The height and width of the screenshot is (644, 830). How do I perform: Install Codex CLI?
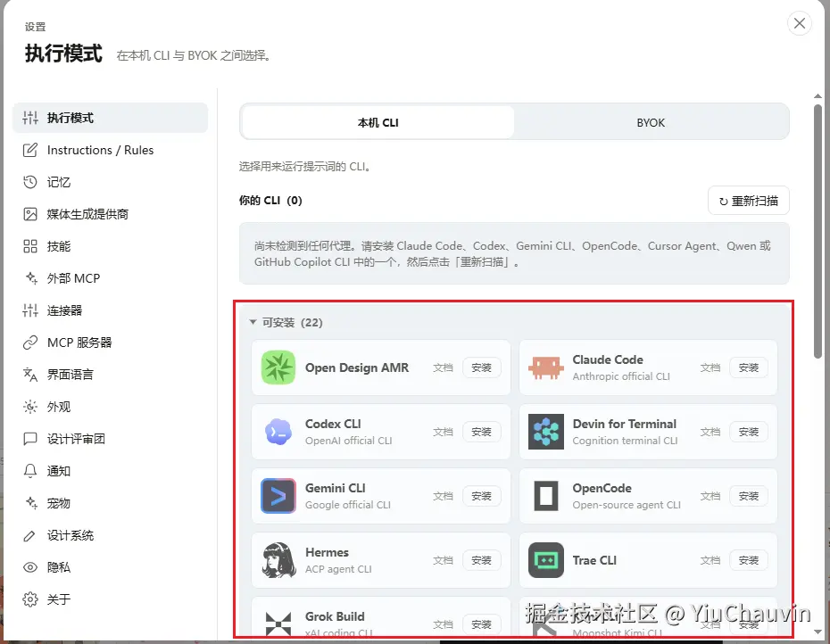point(481,432)
